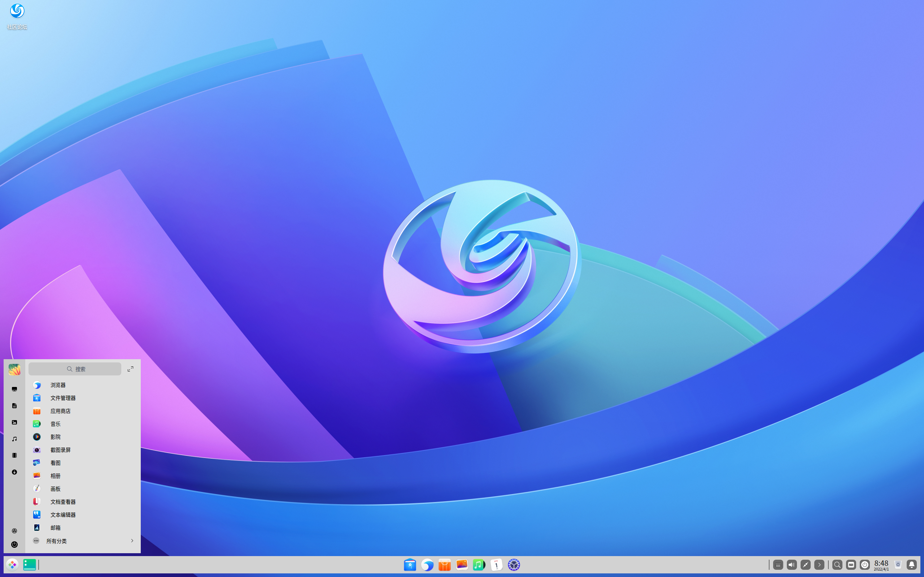
Task: Open 文件管理器 from the launcher list
Action: 63,398
